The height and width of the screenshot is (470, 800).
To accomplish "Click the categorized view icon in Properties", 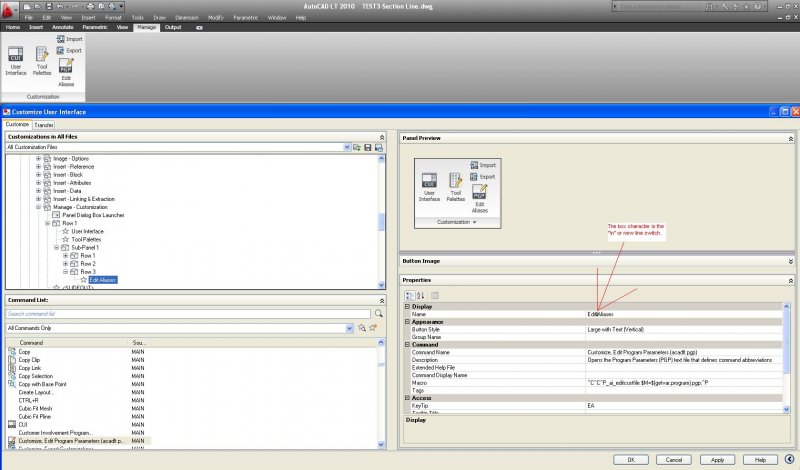I will pos(409,295).
